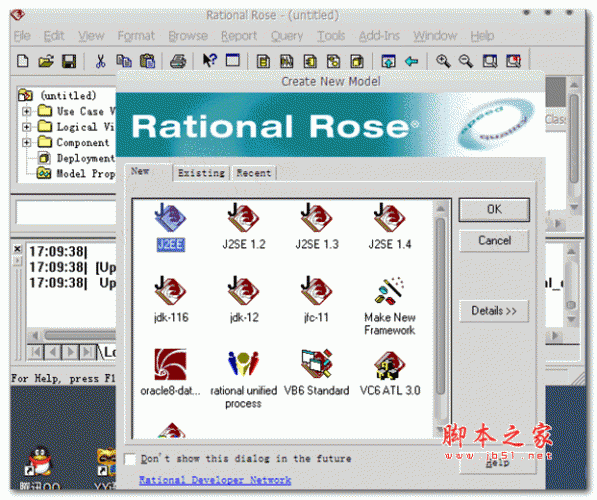Click the Details >> button
This screenshot has height=500, width=597.
[x=494, y=311]
